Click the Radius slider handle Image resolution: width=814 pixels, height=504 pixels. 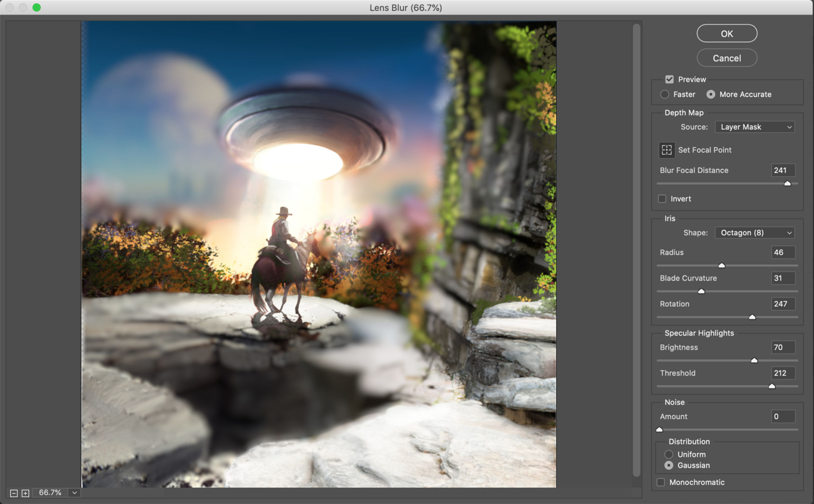pos(722,266)
